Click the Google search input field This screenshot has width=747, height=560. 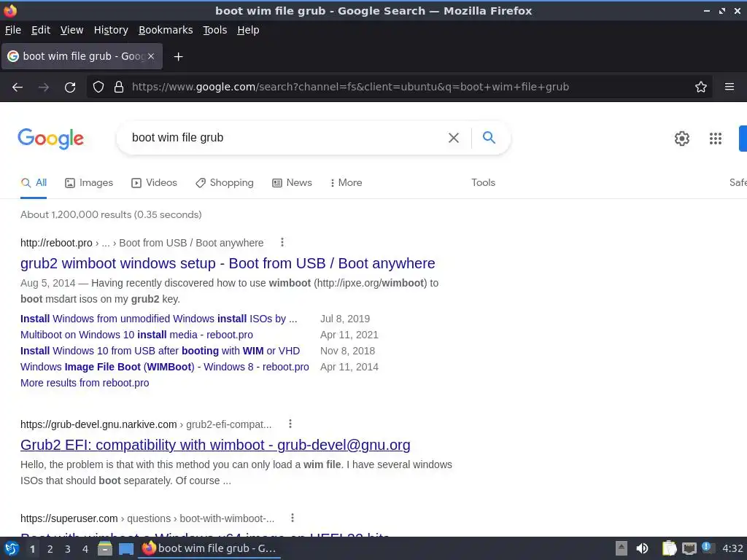coord(286,138)
